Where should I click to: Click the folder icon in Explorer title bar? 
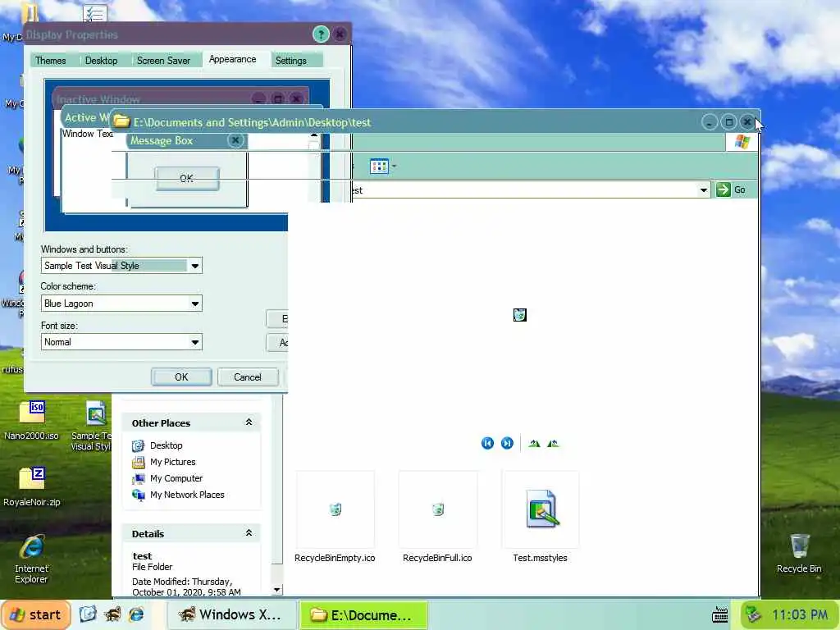pyautogui.click(x=121, y=121)
